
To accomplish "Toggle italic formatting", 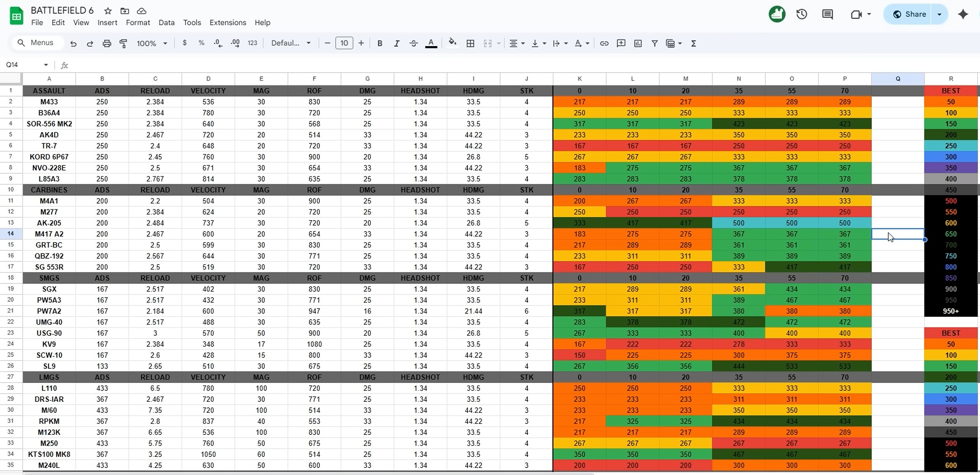I will 397,43.
